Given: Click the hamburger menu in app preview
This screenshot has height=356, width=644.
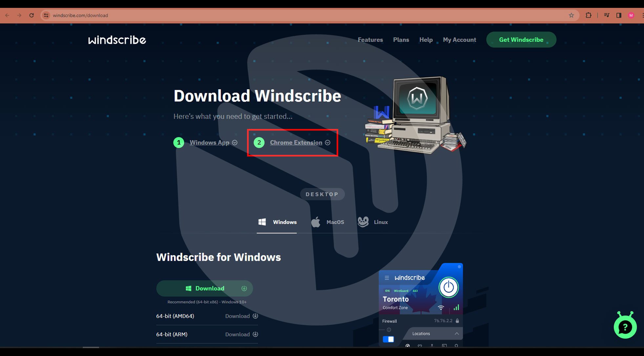Looking at the screenshot, I should pyautogui.click(x=387, y=278).
